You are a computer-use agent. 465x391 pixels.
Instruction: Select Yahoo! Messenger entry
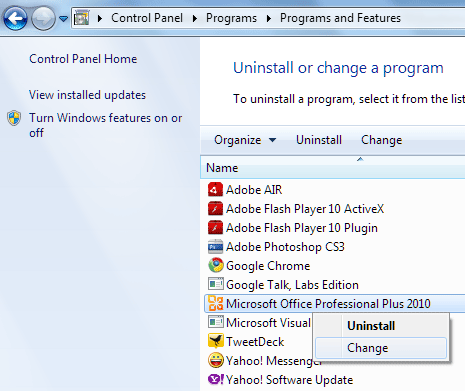pyautogui.click(x=274, y=361)
